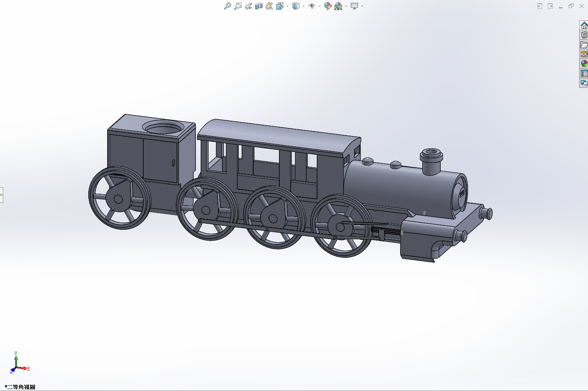The width and height of the screenshot is (588, 391).
Task: Open the Edit Appearance tool
Action: click(328, 6)
